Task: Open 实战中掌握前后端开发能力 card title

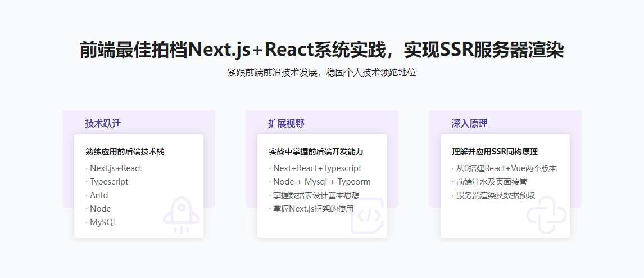Action: 316,151
